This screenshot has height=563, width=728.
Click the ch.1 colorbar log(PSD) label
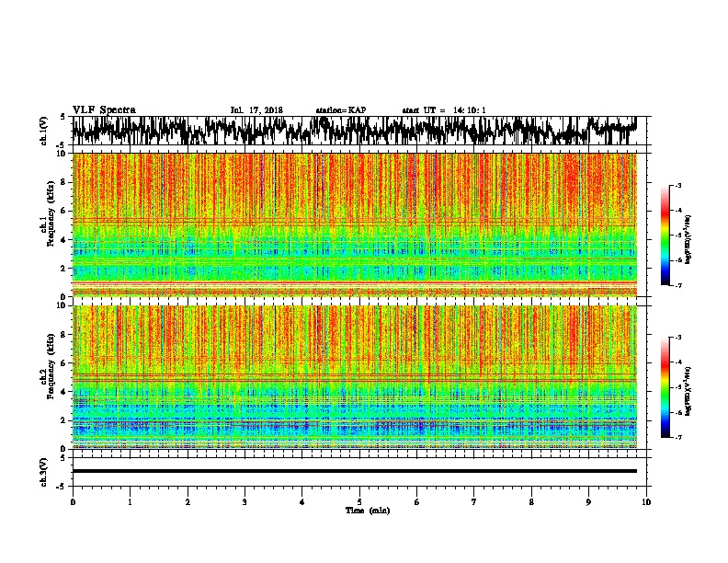tap(688, 239)
